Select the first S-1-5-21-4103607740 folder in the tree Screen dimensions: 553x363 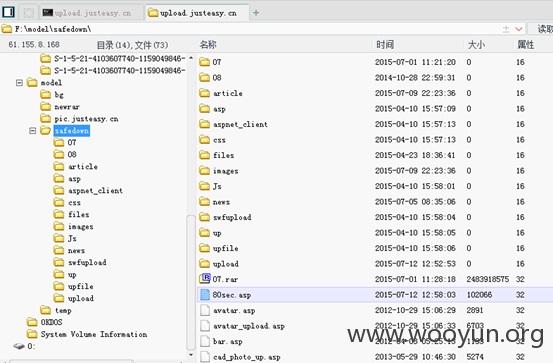tap(113, 59)
